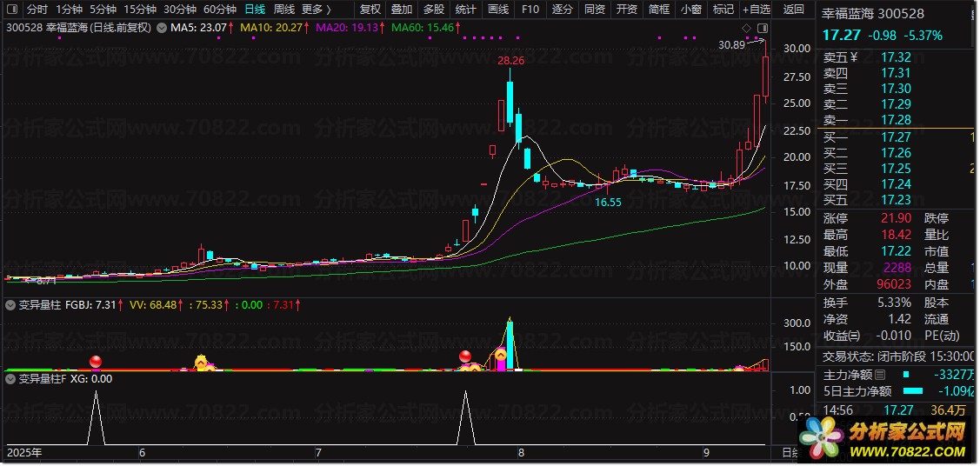Open the main chart indicator dropdown after 前复权
Screen dimensions: 980x466
[x=161, y=28]
